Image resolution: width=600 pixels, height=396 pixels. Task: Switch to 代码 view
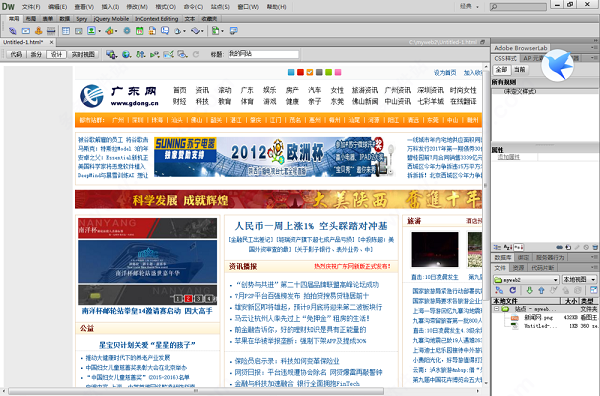[x=16, y=54]
